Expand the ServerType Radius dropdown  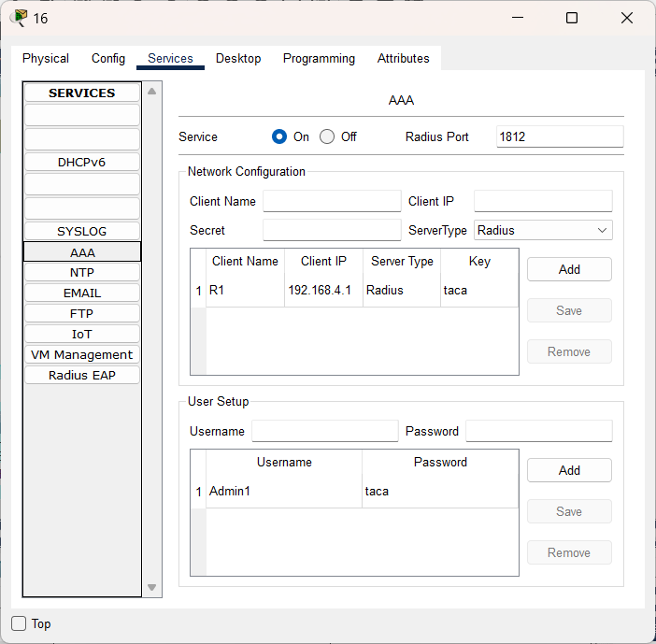[543, 230]
